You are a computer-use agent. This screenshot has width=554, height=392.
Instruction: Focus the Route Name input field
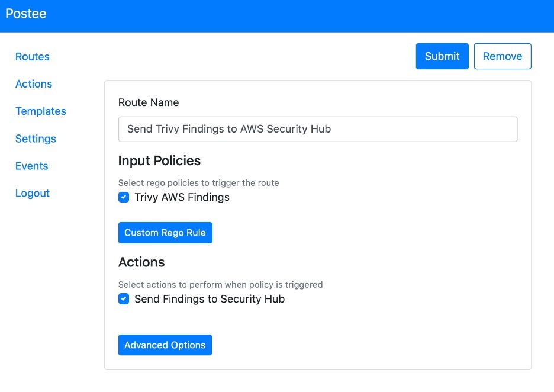318,129
